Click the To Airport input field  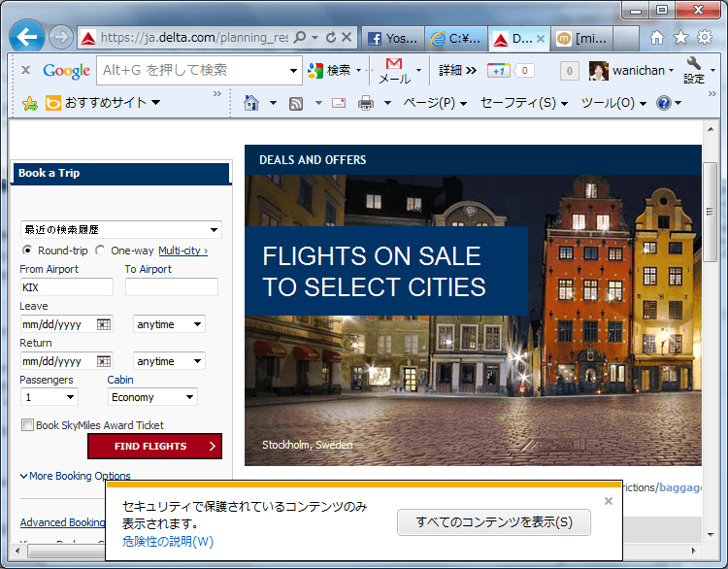[x=171, y=287]
